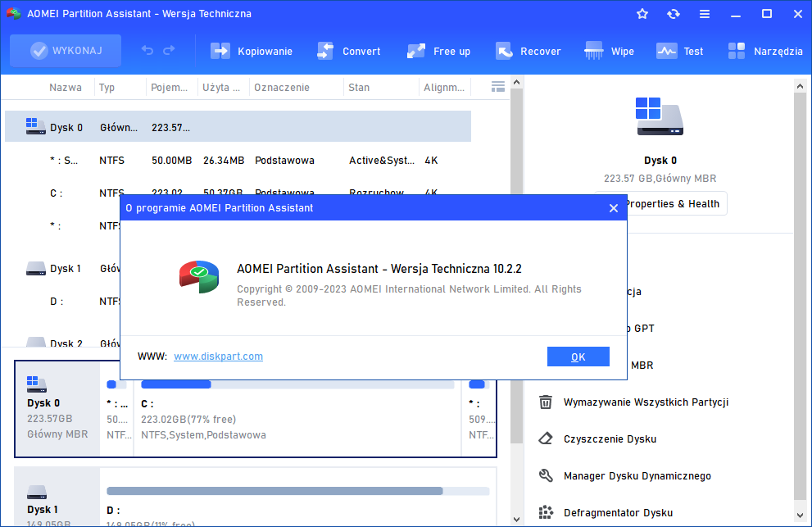Viewport: 812px width, 527px height.
Task: Open the Test toolbar menu
Action: 679,51
